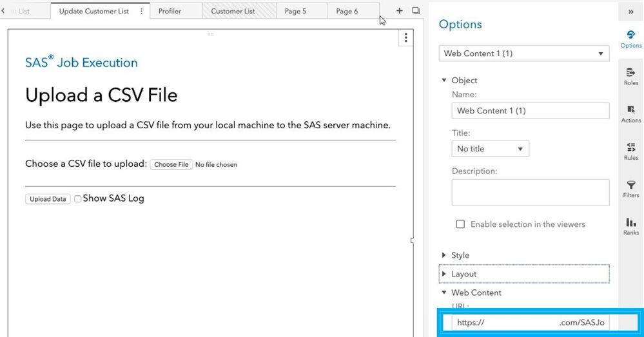Expand the Style section
644x337 pixels.
(x=460, y=255)
